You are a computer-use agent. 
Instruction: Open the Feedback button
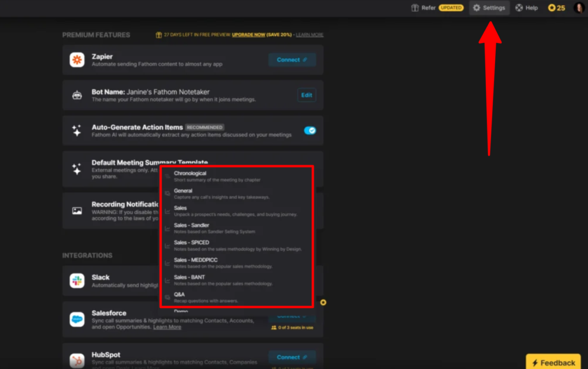point(553,362)
